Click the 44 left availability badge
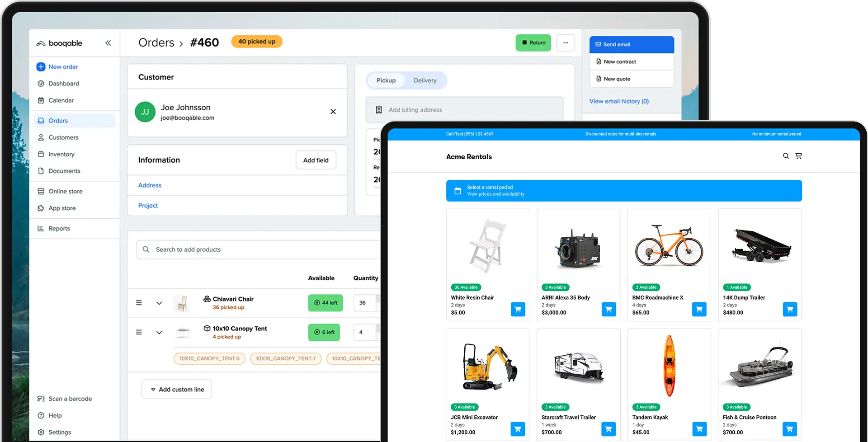The image size is (868, 442). point(325,303)
